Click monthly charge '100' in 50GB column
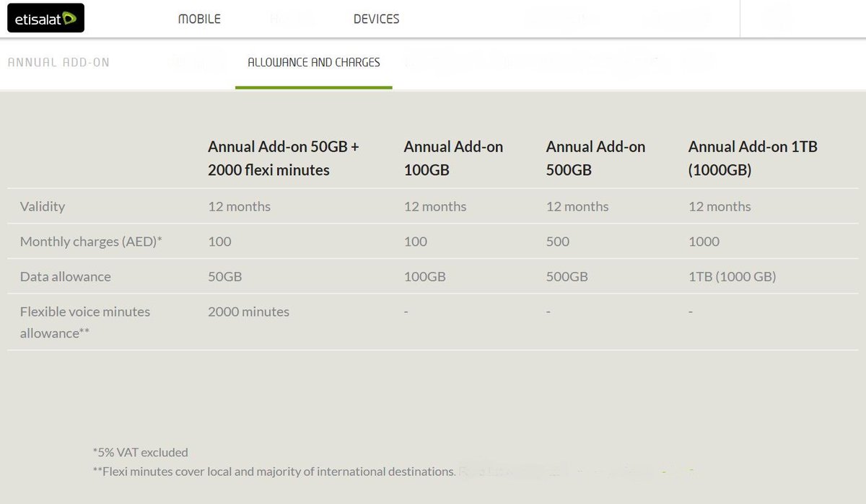 click(x=219, y=242)
